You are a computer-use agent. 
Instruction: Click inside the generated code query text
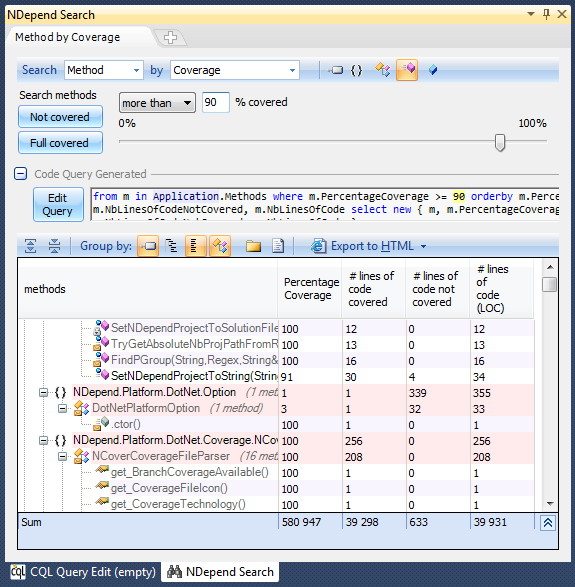325,204
